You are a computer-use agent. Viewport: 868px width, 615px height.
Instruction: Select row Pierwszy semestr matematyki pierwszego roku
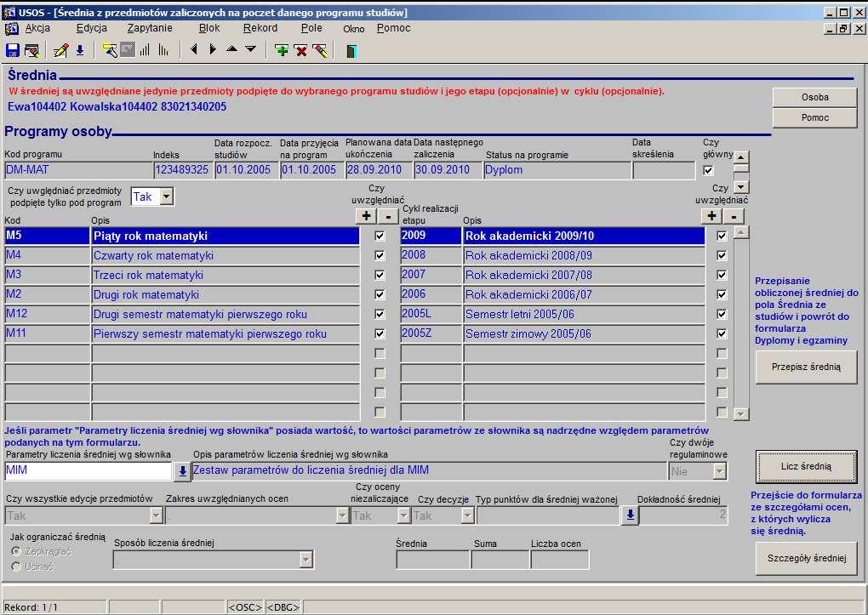tap(226, 333)
